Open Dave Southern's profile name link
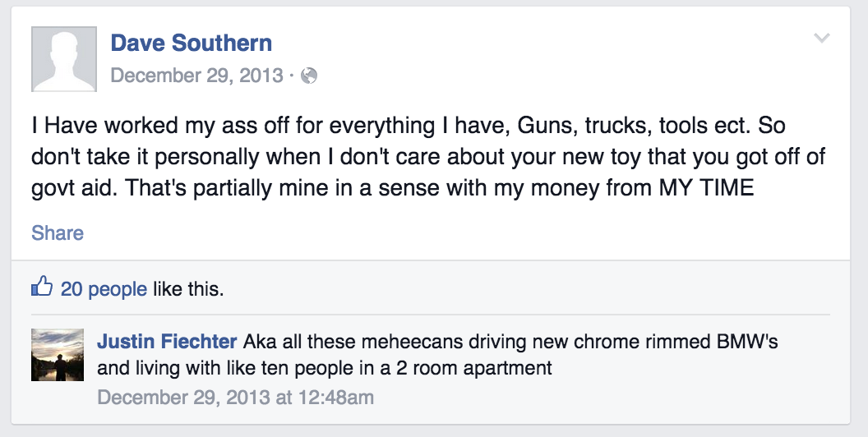Screen dimensions: 868x437 [191, 43]
